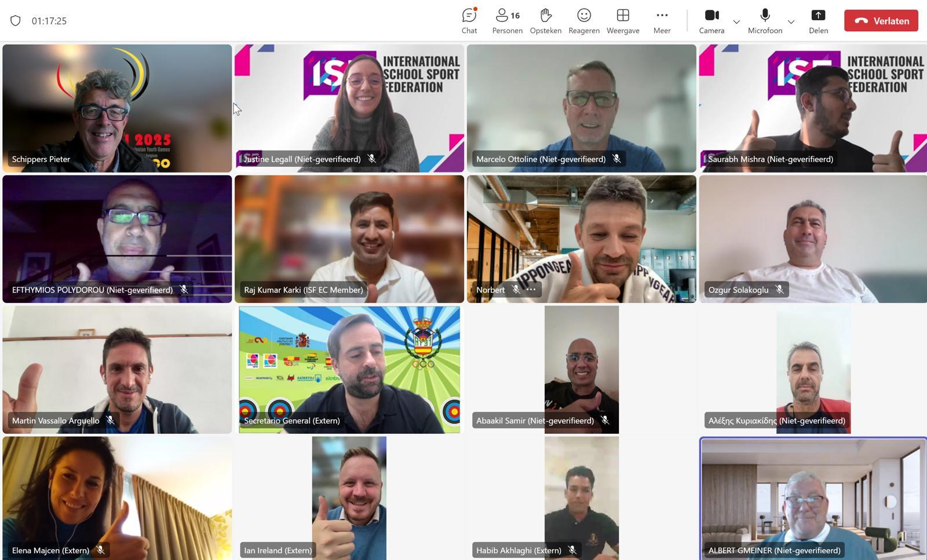Image resolution: width=927 pixels, height=560 pixels.
Task: Expand the Microfoon options arrow
Action: (791, 22)
